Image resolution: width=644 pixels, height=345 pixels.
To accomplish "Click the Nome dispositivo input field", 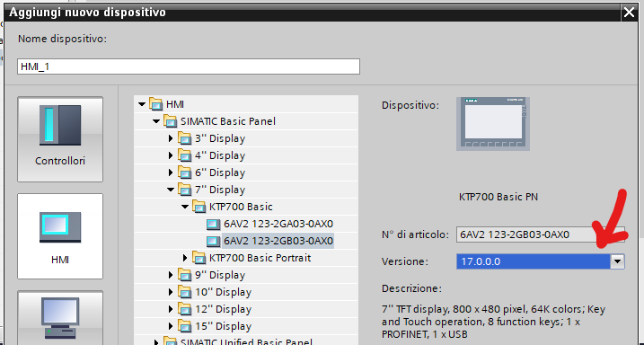I will click(189, 66).
